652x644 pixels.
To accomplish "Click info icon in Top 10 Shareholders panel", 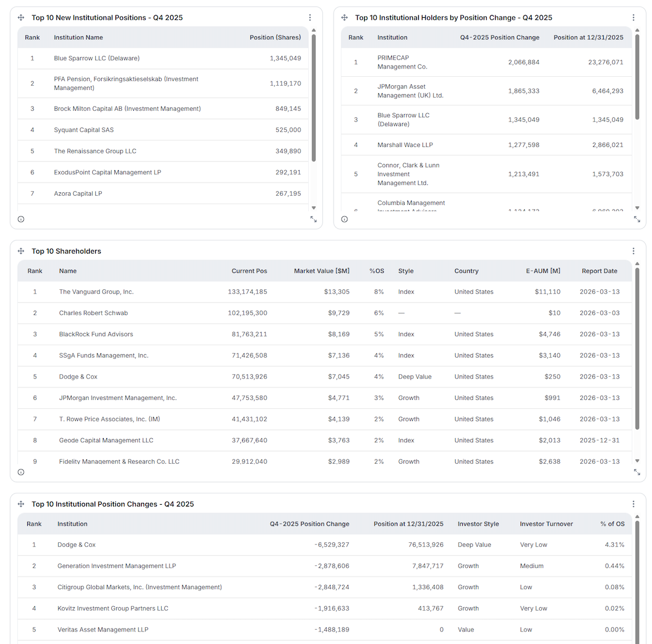I will tap(21, 472).
